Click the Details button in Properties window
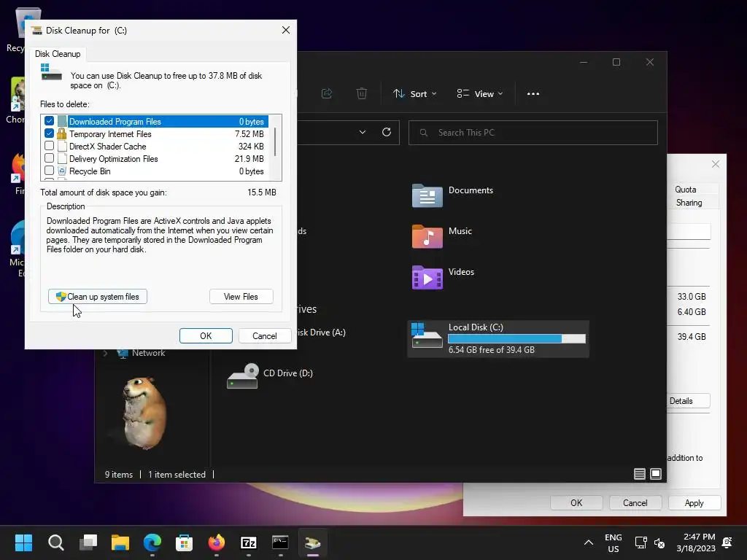This screenshot has width=747, height=560. click(x=688, y=401)
